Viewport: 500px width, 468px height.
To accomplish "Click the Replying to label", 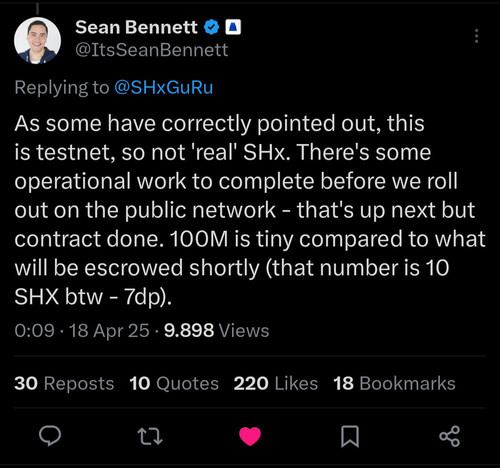I will pyautogui.click(x=62, y=87).
